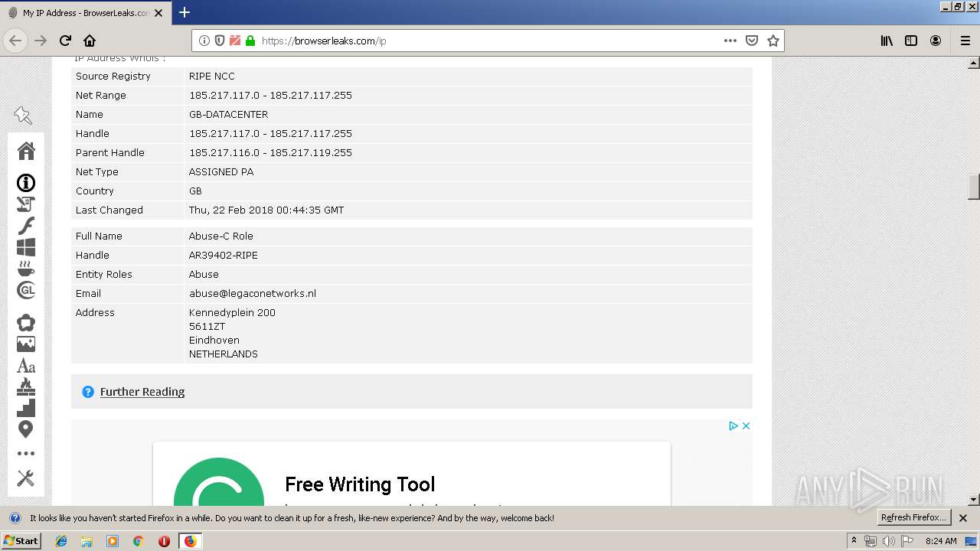Click scrollbar up arrow

coord(974,63)
